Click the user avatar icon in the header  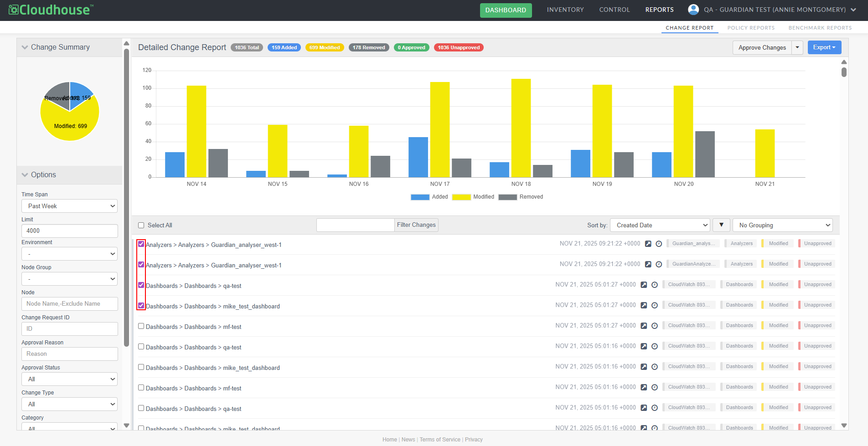tap(693, 10)
